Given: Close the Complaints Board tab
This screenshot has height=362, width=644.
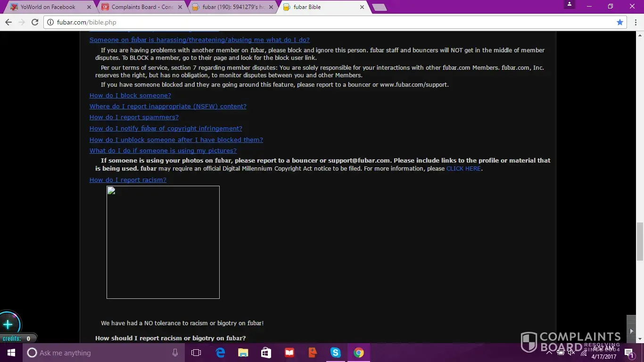Looking at the screenshot, I should point(180,7).
